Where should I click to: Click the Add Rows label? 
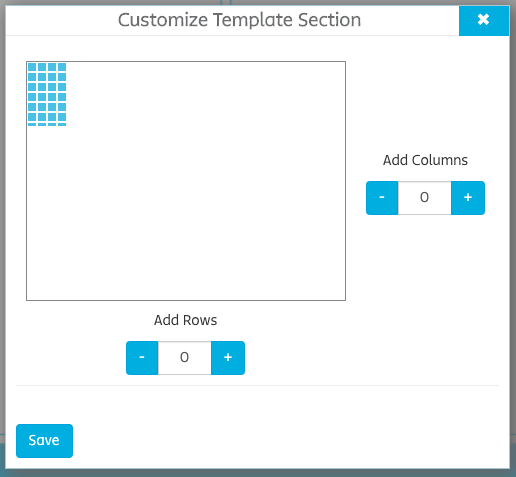coord(185,320)
